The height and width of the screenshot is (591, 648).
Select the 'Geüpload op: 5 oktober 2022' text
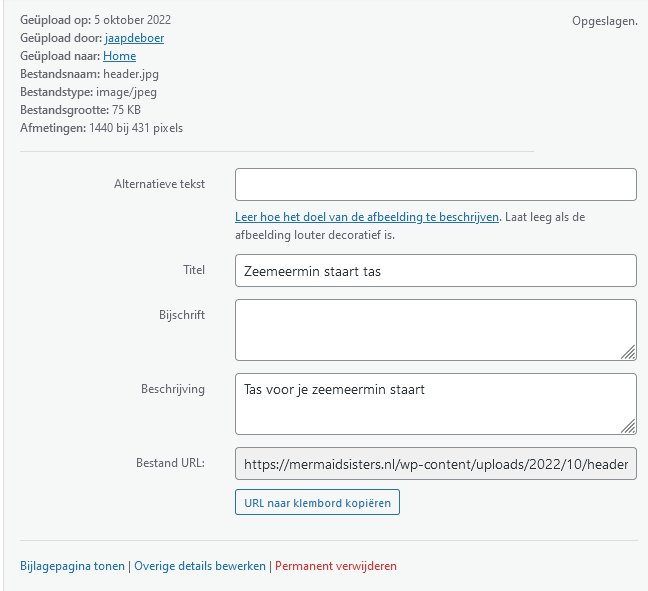pyautogui.click(x=95, y=20)
